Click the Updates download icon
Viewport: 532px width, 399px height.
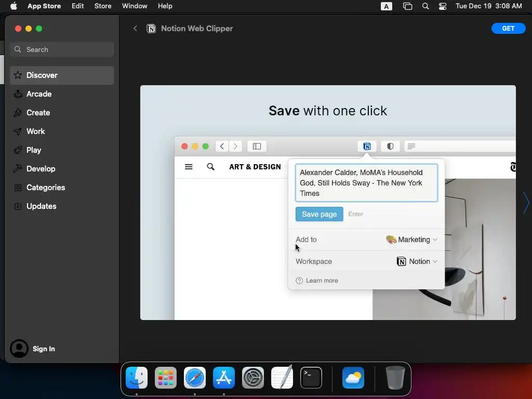pos(18,206)
